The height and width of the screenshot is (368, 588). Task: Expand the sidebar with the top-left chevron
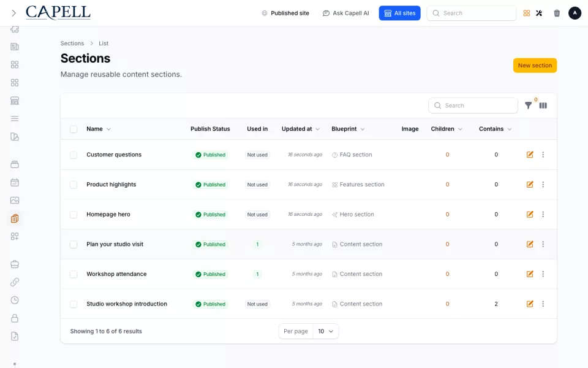pos(14,13)
